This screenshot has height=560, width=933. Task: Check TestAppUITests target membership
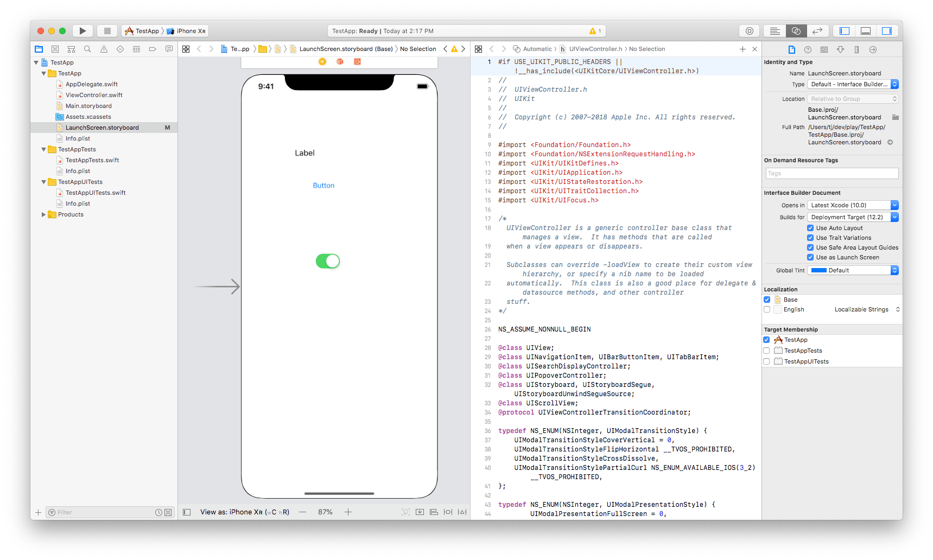coord(766,361)
